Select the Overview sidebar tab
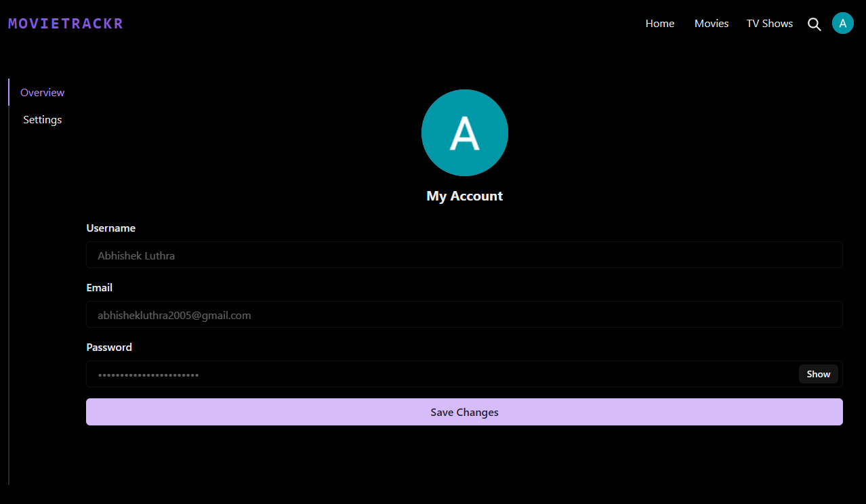The height and width of the screenshot is (504, 866). [x=42, y=92]
